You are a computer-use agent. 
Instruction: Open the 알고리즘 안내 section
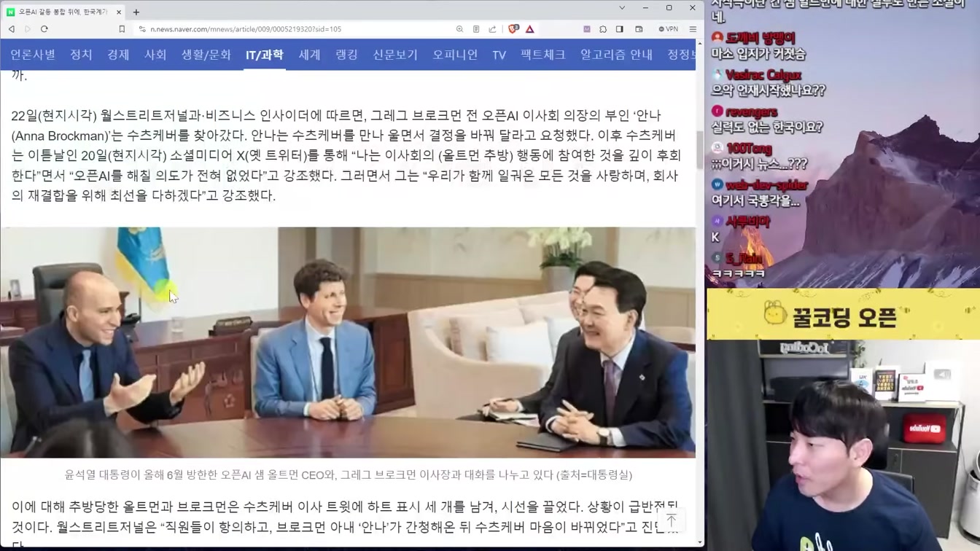(616, 55)
